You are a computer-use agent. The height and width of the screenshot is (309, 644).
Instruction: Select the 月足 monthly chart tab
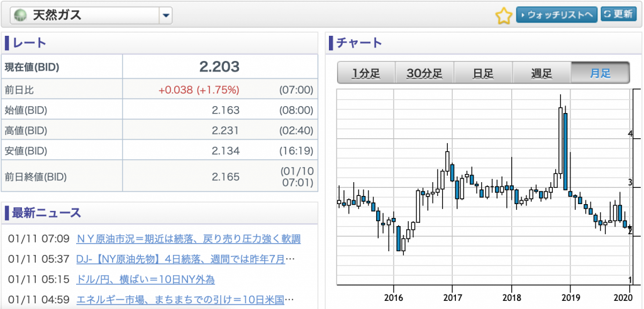pos(600,73)
